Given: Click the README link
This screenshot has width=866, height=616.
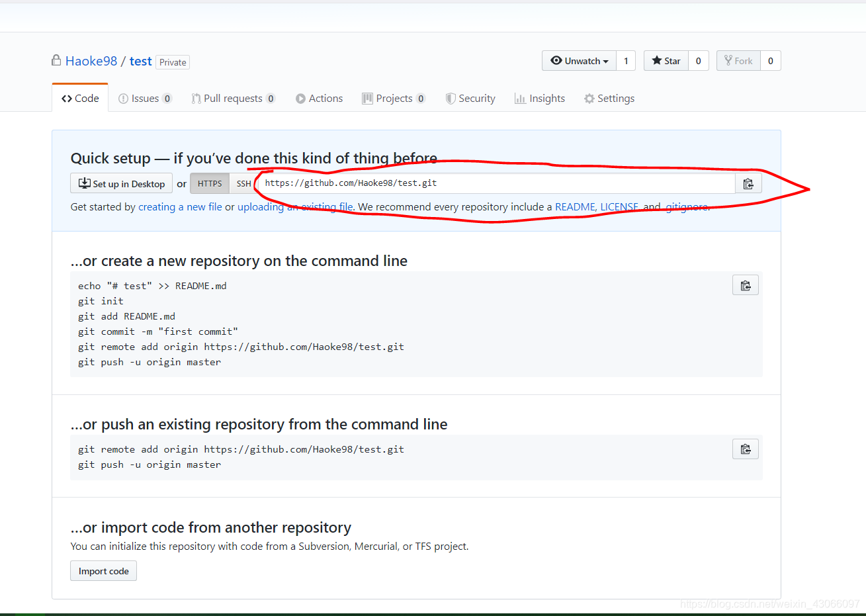Looking at the screenshot, I should coord(575,207).
